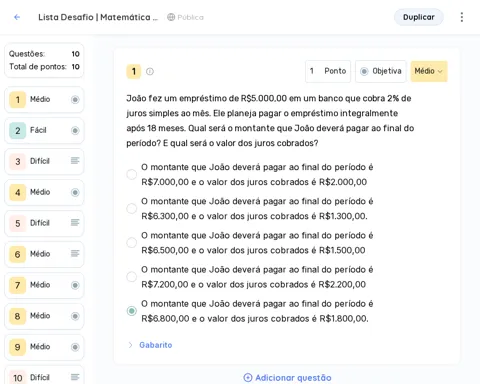
Task: Click the Fácil label of question 2
Action: point(38,130)
